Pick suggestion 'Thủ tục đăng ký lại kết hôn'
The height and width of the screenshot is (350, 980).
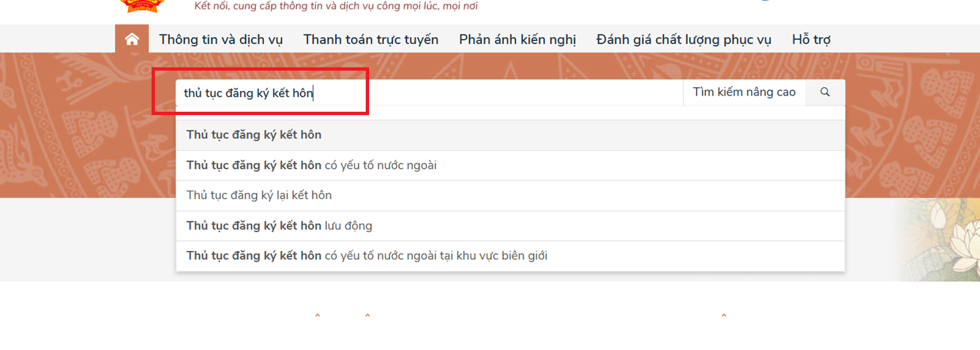511,196
